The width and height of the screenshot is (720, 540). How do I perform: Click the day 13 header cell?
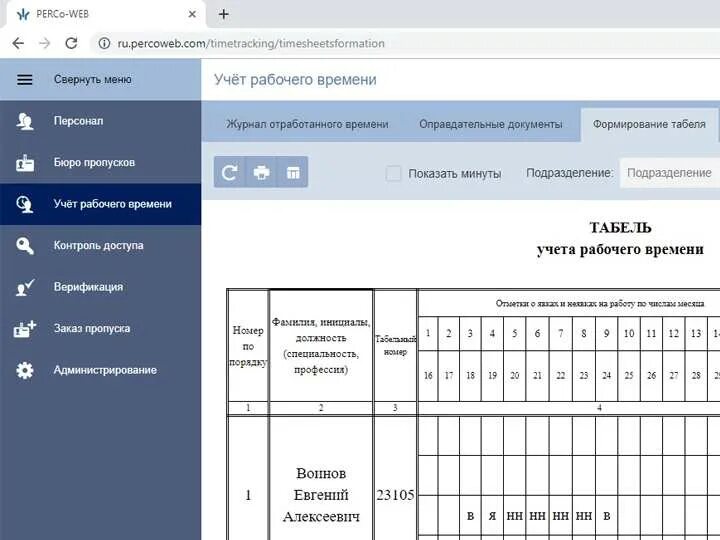pos(696,333)
